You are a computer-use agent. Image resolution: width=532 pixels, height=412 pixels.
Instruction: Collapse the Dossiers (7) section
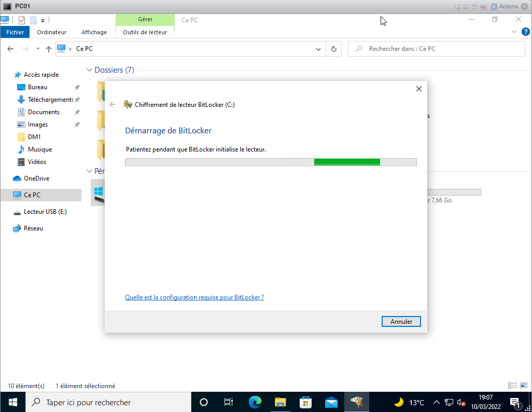90,70
